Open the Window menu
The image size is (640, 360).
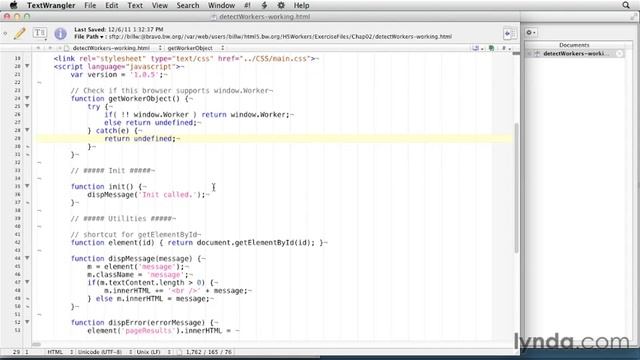(x=221, y=5)
